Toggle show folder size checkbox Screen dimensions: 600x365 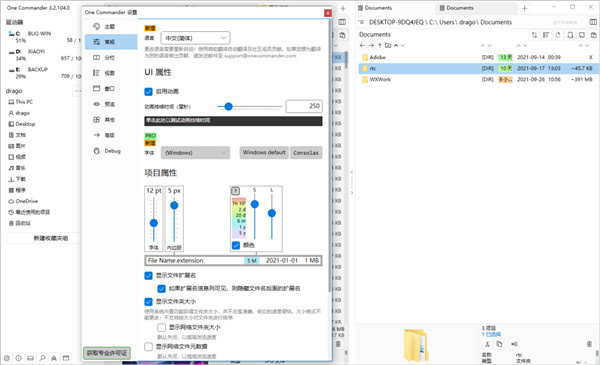point(148,302)
